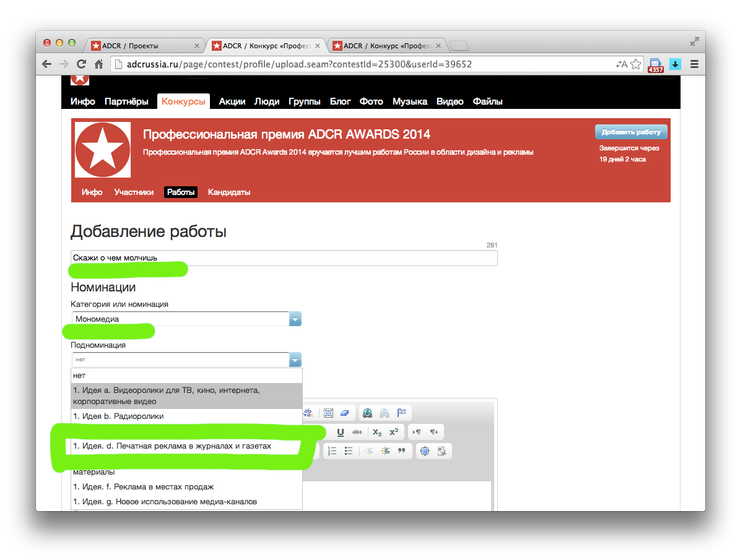
Task: Apply subscript formatting
Action: click(x=377, y=432)
